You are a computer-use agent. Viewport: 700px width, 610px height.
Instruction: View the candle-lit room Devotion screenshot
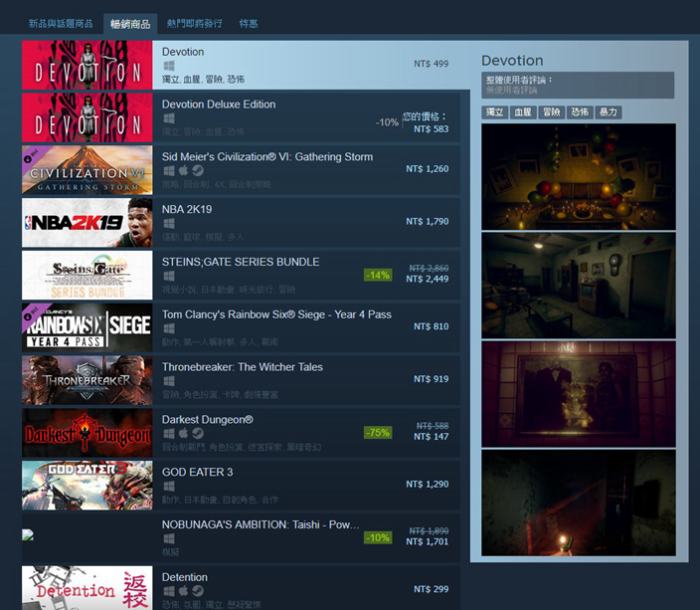579,176
